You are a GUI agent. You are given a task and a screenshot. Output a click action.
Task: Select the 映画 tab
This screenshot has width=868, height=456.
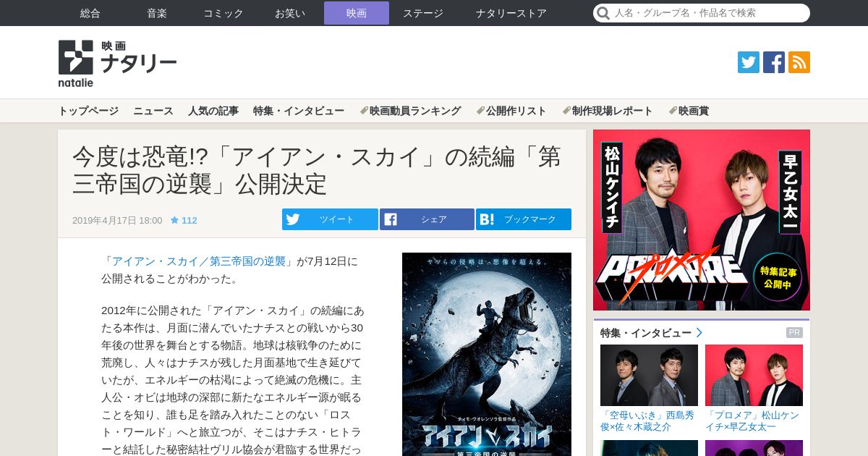[357, 13]
